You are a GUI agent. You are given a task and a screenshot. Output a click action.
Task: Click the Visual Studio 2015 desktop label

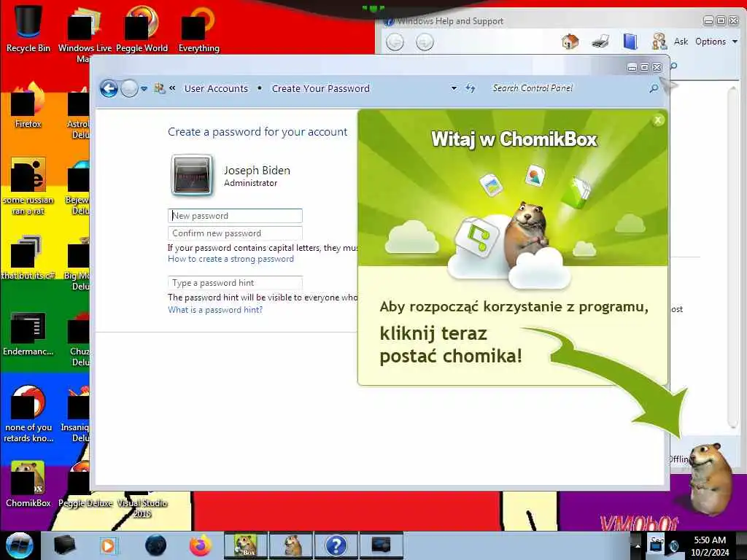tap(142, 508)
